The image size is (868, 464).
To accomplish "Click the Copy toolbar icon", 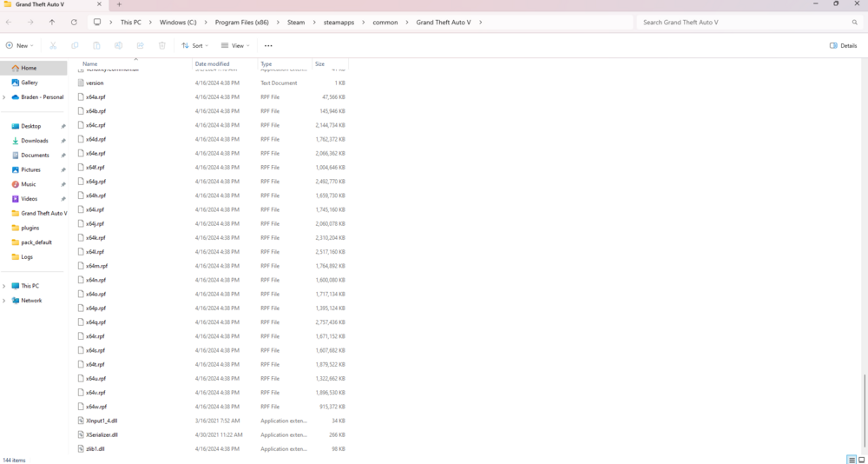I will 75,45.
